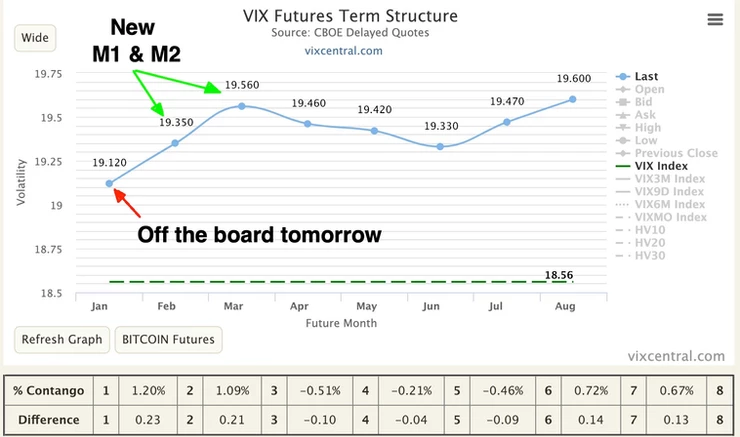The image size is (740, 437).
Task: Enable the Bid series legend item
Action: pos(643,102)
